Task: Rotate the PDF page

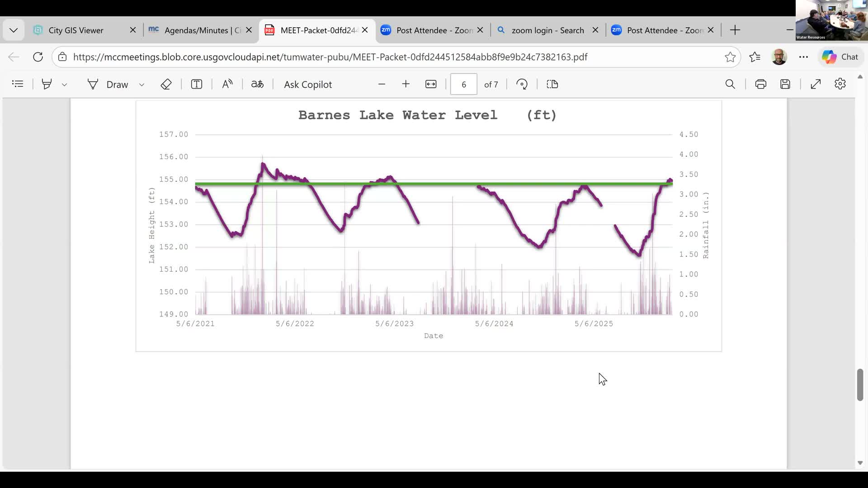Action: click(522, 84)
